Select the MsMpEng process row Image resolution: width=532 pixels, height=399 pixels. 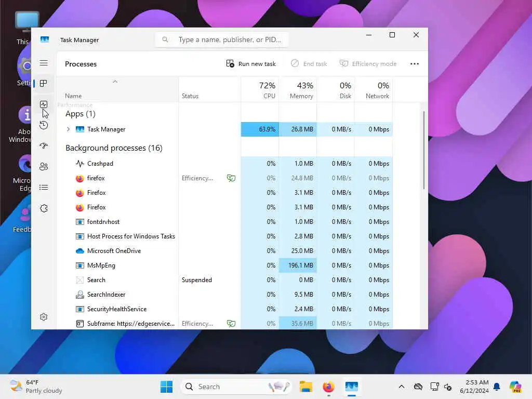click(x=224, y=265)
